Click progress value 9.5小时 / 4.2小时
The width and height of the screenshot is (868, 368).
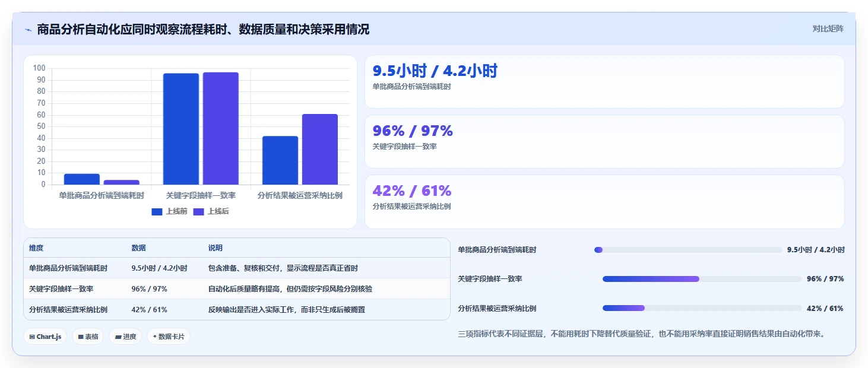(816, 250)
